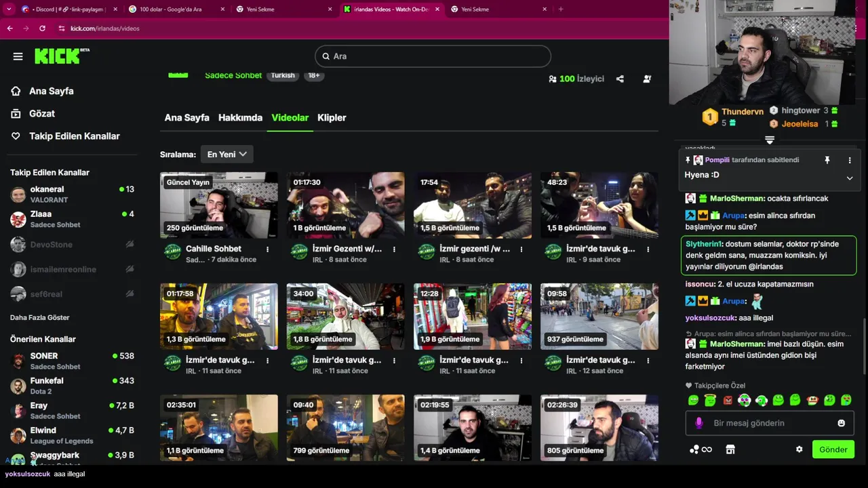Open options menu of 09:58 video
The width and height of the screenshot is (868, 488).
pos(648,361)
